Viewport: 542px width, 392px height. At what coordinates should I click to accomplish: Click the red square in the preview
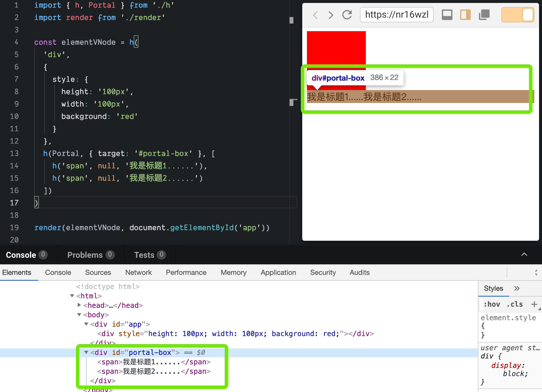(x=336, y=48)
